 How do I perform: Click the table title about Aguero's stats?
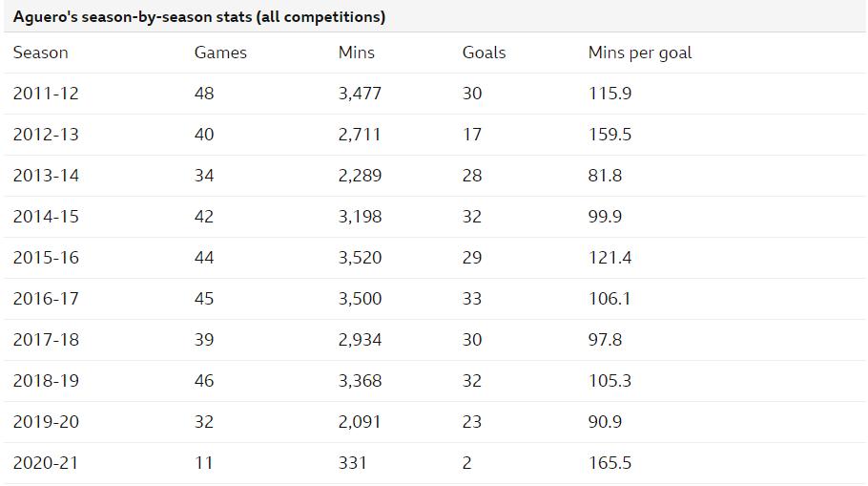coord(199,17)
